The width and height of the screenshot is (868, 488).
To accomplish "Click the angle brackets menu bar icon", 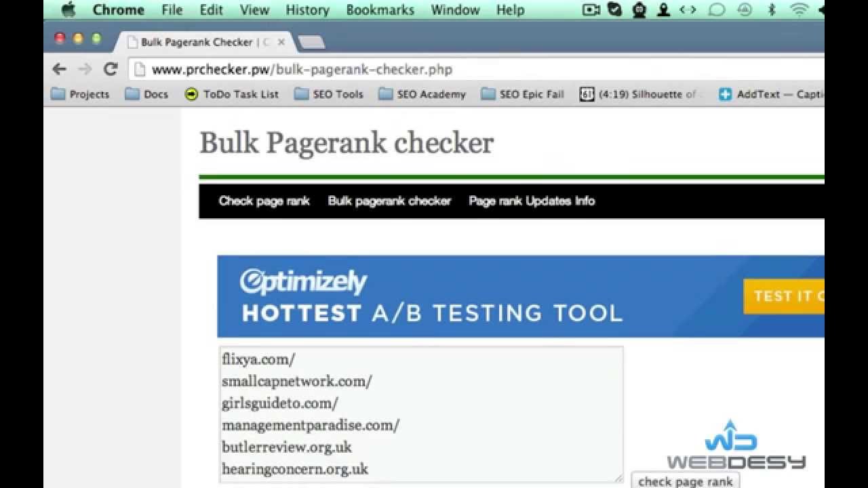I will 688,10.
